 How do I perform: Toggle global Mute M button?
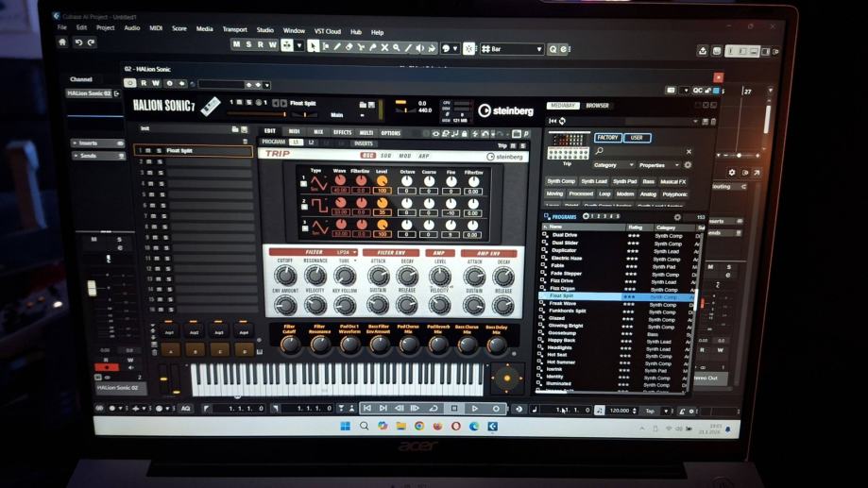[x=237, y=44]
